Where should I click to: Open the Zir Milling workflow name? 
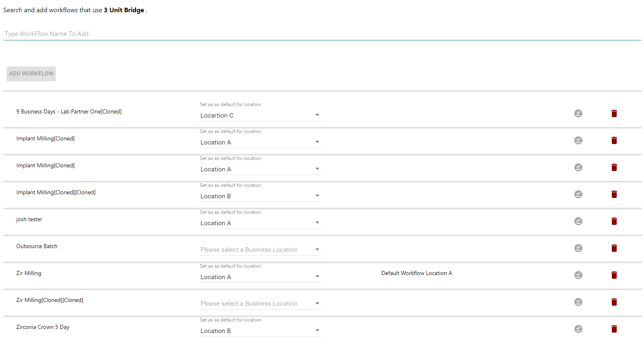click(x=29, y=273)
